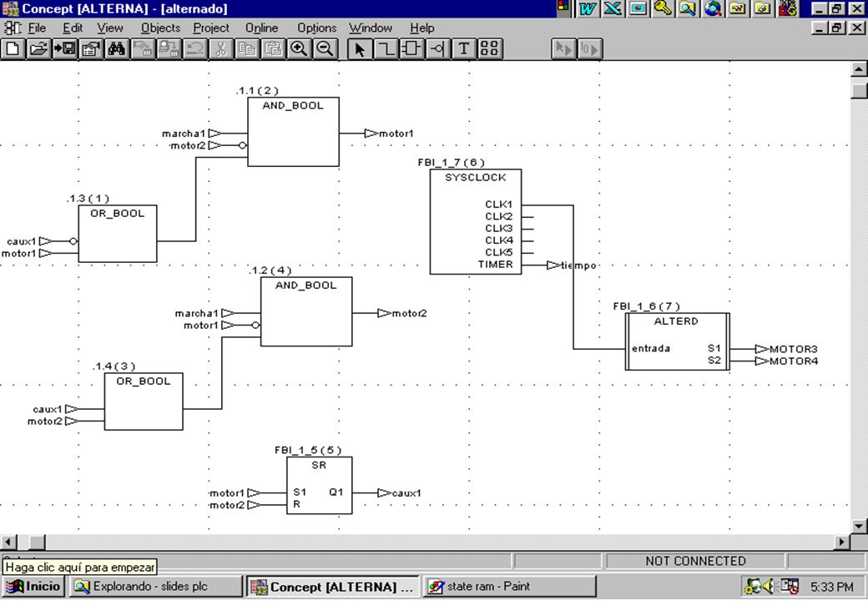
Task: Click the vertical scrollbar down arrow
Action: click(859, 526)
